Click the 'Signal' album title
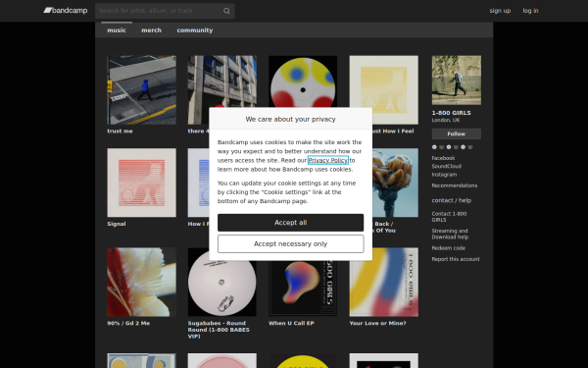 point(117,224)
